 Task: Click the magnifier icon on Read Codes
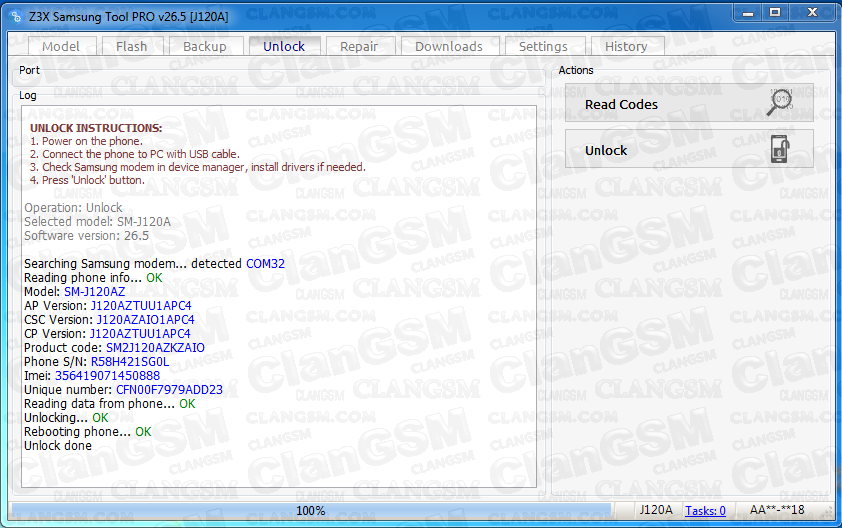(779, 102)
